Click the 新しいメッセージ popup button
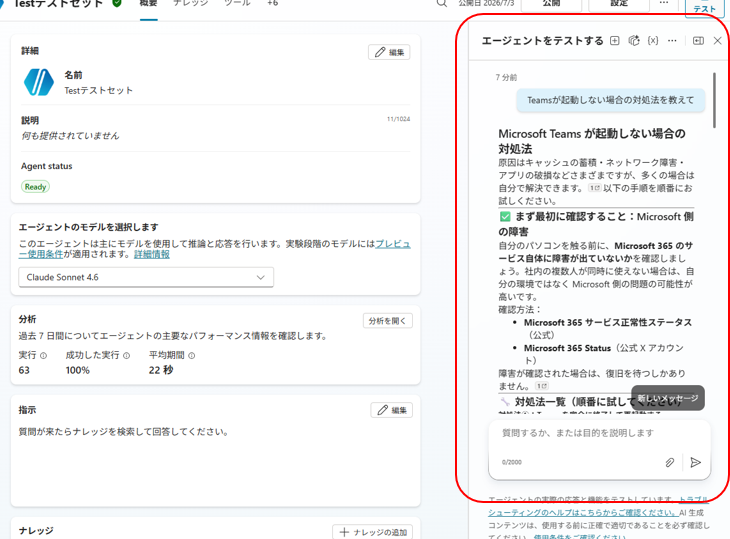The image size is (730, 539). [668, 398]
